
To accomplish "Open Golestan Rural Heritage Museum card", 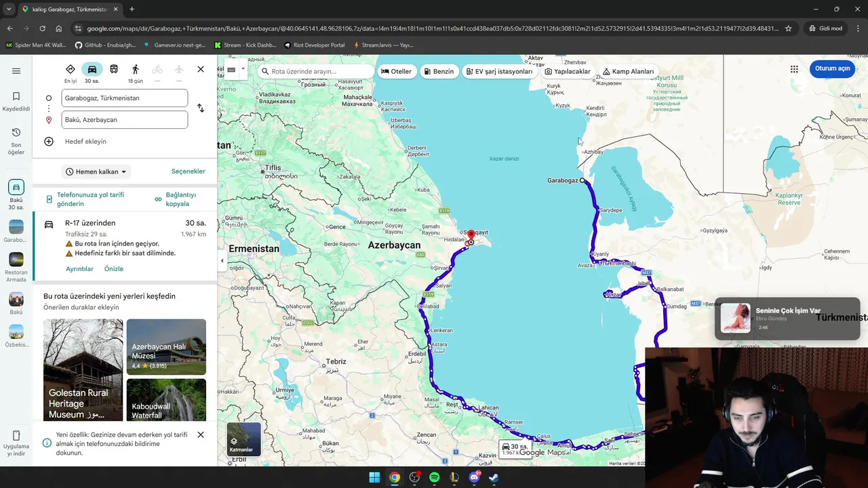I will (x=83, y=370).
